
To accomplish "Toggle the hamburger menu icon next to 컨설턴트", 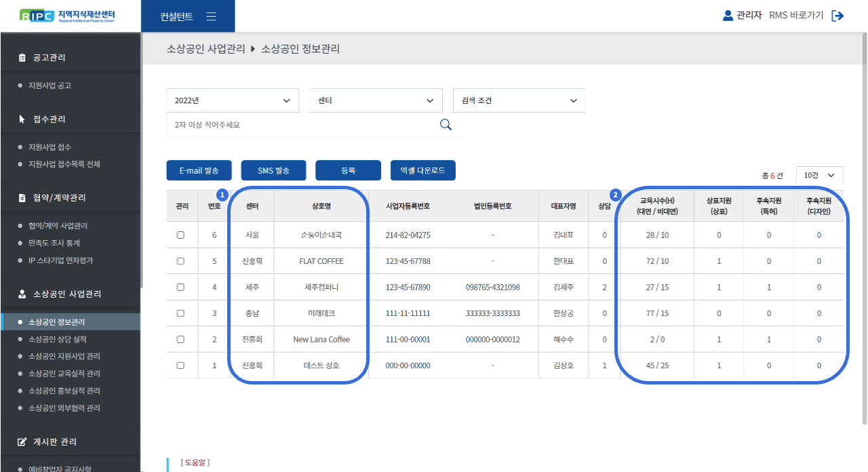I will tap(211, 16).
